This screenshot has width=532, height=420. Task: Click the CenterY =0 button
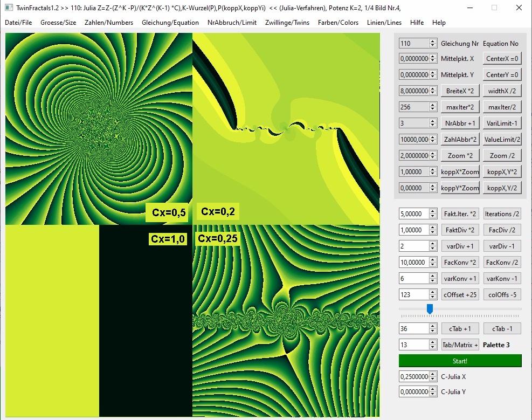coord(502,74)
